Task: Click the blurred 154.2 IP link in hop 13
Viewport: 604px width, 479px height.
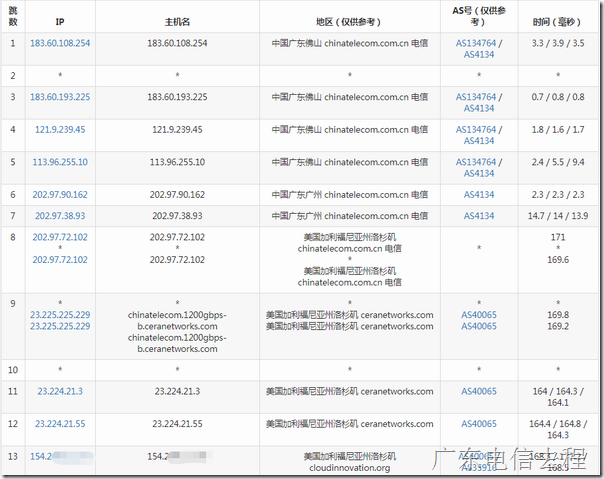Action: 62,456
